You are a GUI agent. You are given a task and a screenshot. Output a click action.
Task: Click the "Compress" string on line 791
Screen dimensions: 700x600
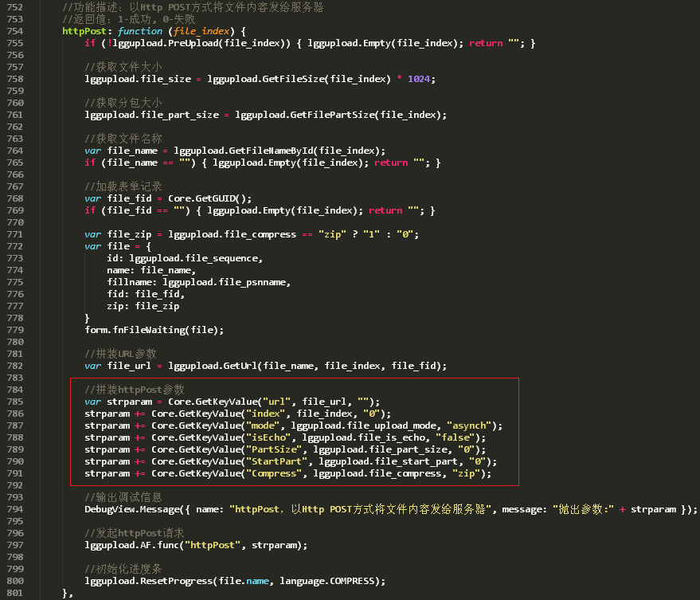click(x=274, y=473)
